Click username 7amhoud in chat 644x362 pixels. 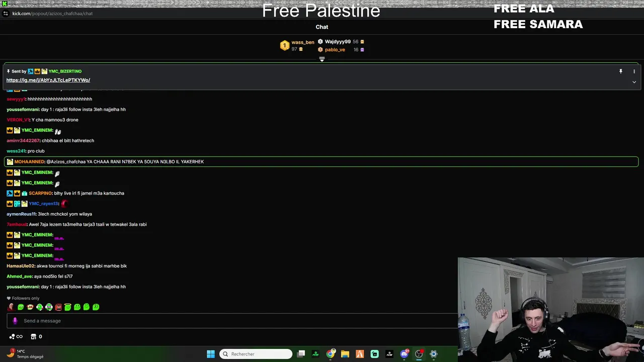click(x=17, y=224)
